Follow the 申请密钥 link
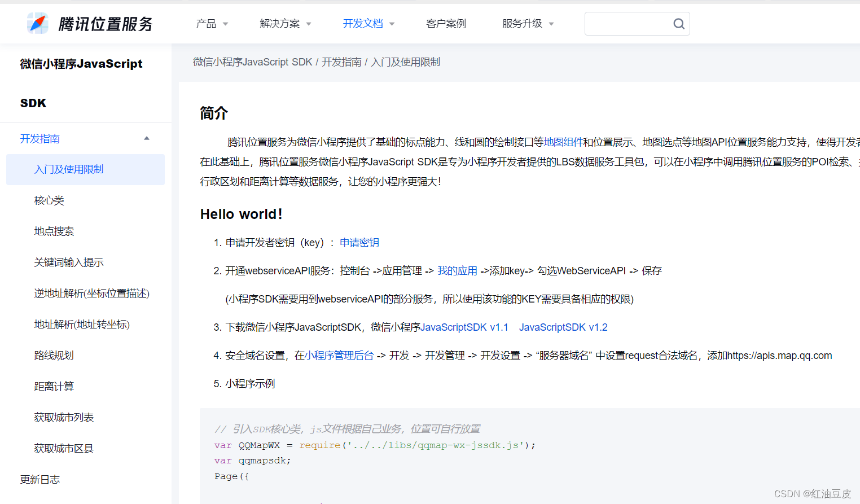 pyautogui.click(x=359, y=243)
